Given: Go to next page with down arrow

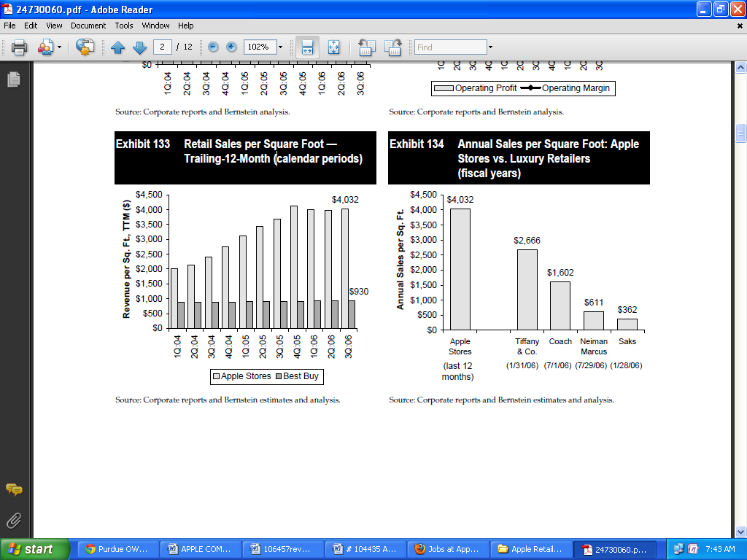Looking at the screenshot, I should 139,47.
